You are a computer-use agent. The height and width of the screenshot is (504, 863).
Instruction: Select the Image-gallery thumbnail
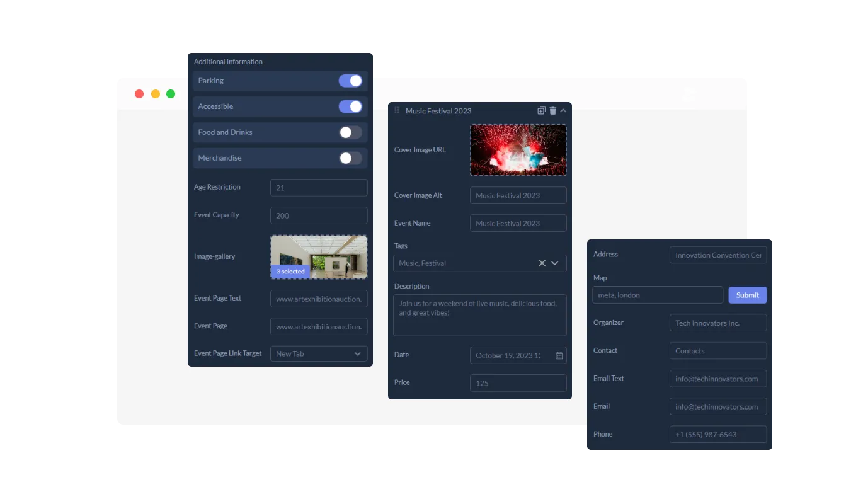pyautogui.click(x=319, y=257)
